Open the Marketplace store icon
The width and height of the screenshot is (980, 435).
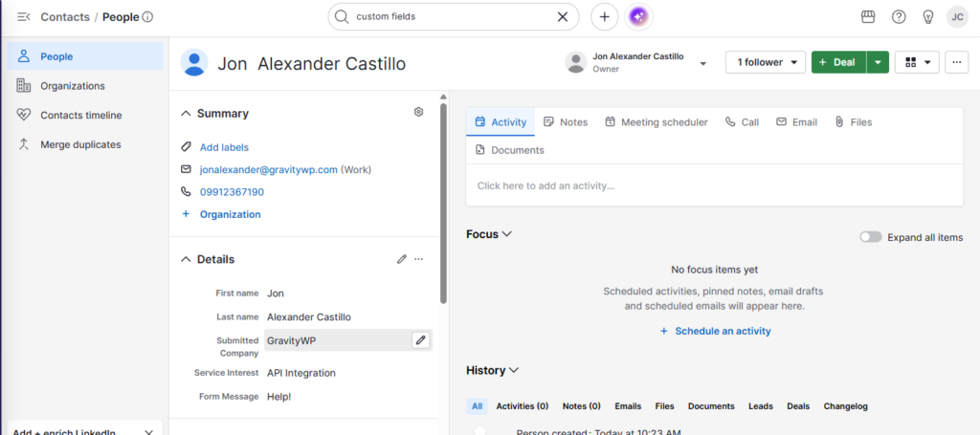click(x=867, y=17)
